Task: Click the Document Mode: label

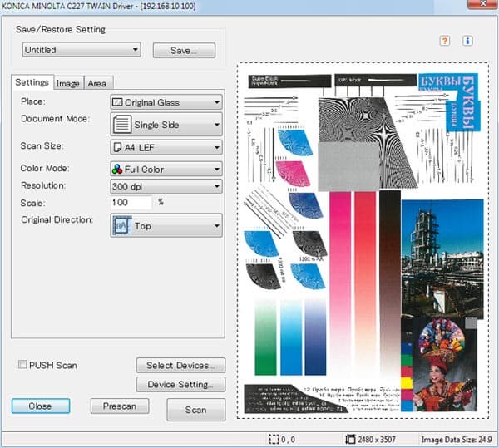Action: pos(56,119)
